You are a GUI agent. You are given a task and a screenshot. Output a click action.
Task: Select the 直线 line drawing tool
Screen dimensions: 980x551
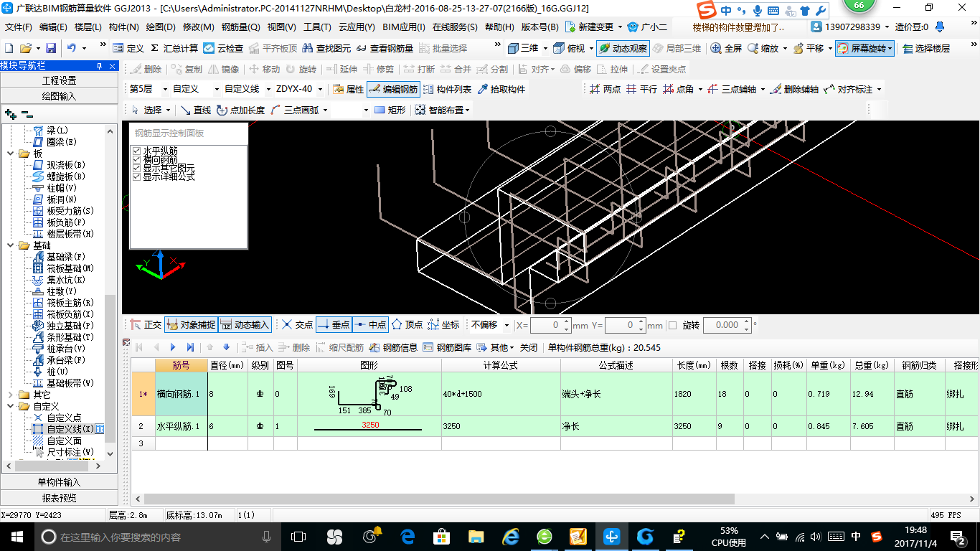(x=195, y=110)
